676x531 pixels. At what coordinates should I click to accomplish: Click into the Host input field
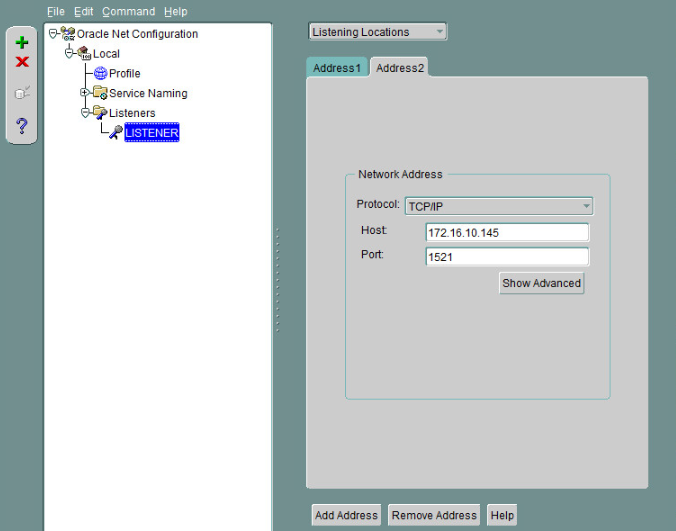point(506,232)
